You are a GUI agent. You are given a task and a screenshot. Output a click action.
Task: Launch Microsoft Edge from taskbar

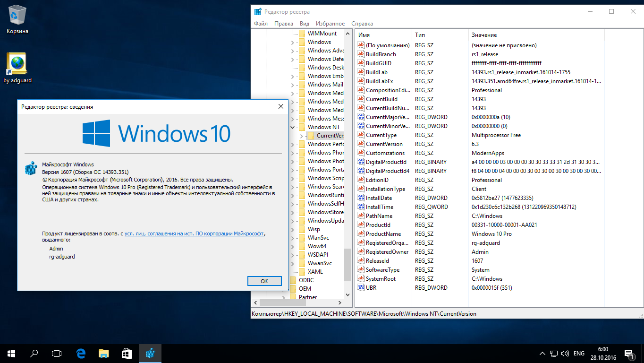tap(81, 353)
